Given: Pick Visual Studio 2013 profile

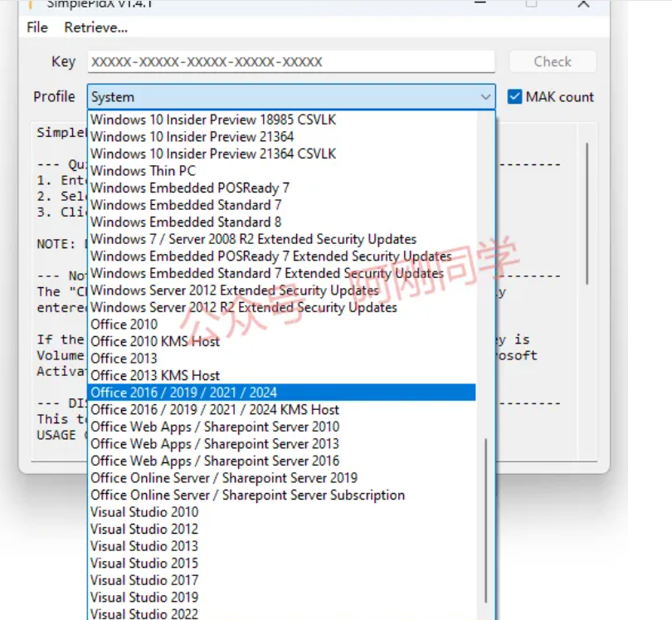Looking at the screenshot, I should coord(282,547).
